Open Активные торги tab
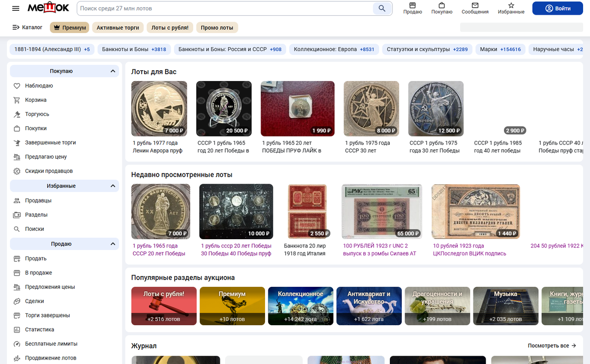This screenshot has height=364, width=590. tap(118, 28)
